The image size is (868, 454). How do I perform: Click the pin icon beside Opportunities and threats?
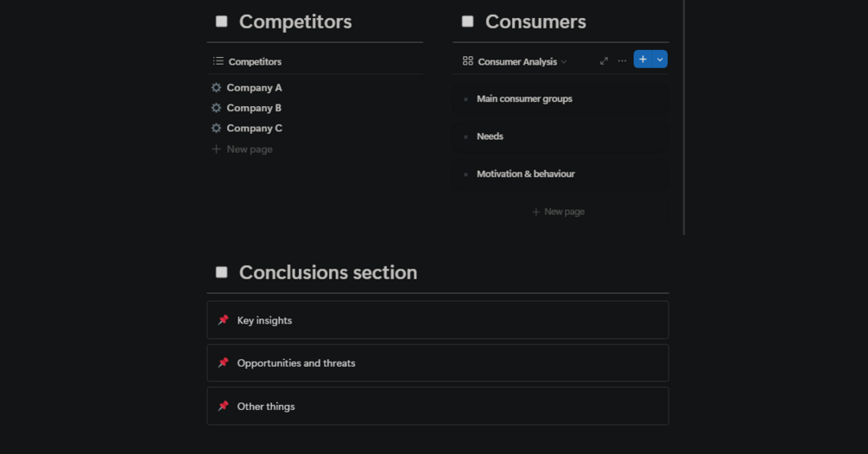point(223,363)
